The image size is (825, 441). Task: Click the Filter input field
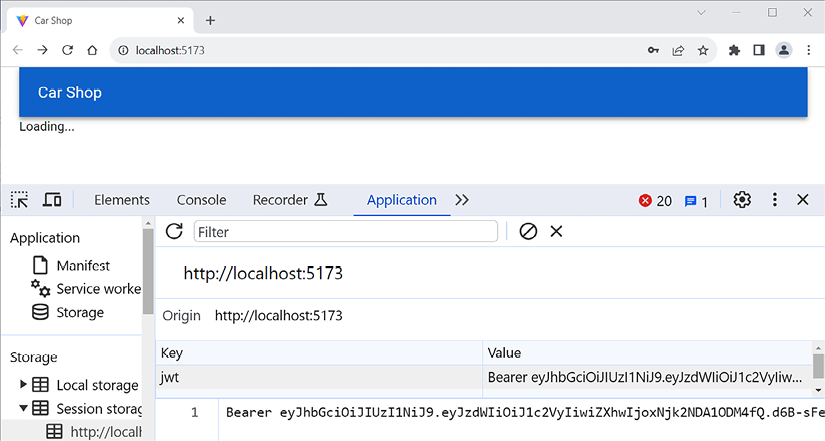coord(345,231)
